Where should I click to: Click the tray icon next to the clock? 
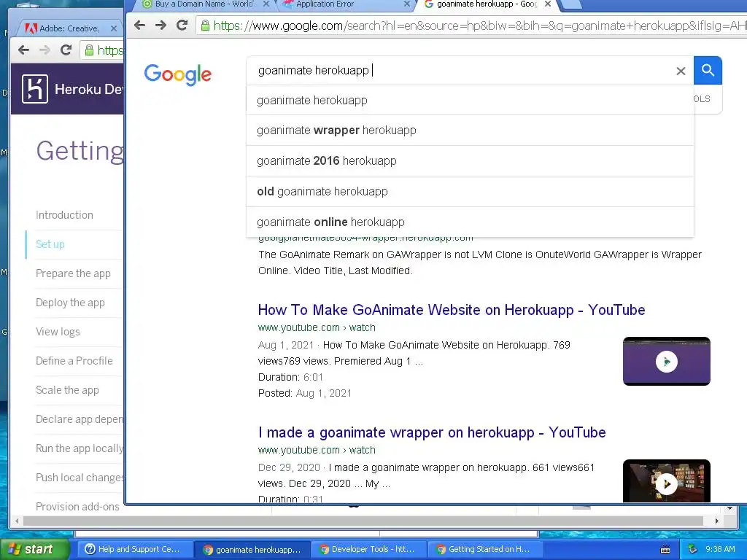point(693,549)
